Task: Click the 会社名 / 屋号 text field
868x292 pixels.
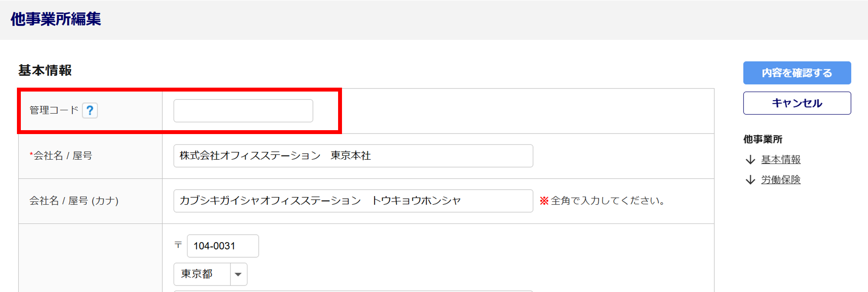Action: (x=353, y=156)
